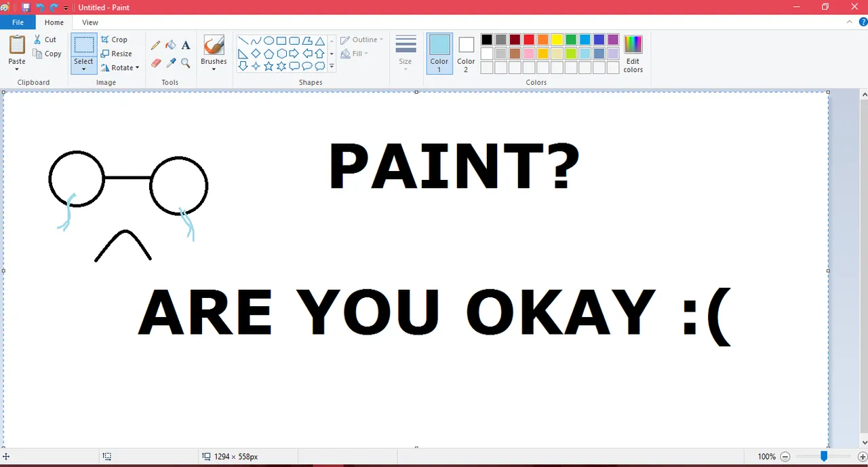
Task: Click the Zoom out minus button
Action: pos(785,457)
